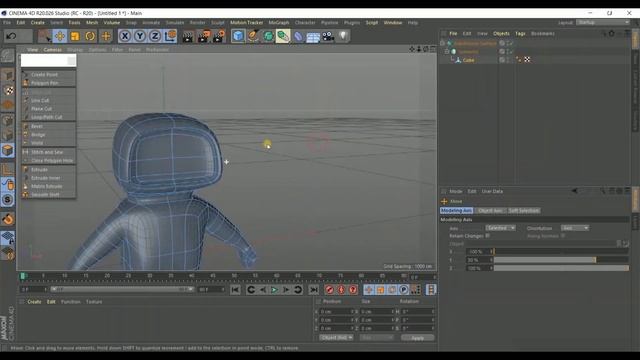
Task: Open the Layout dropdown
Action: pyautogui.click(x=603, y=22)
